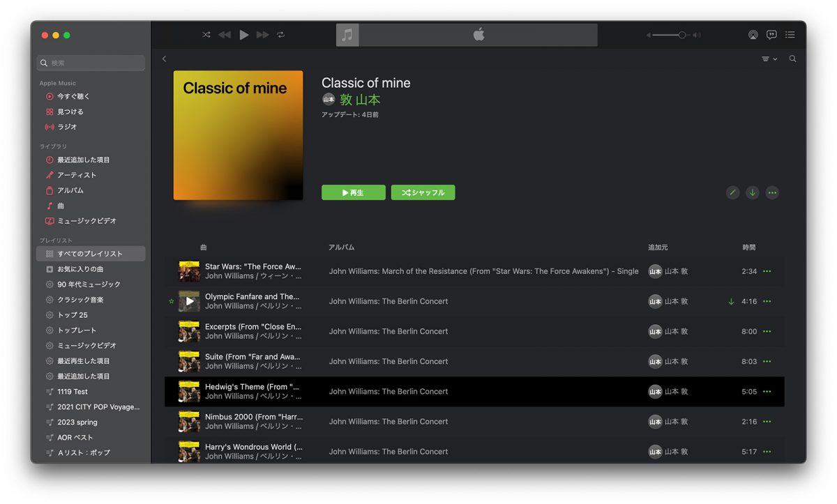This screenshot has width=837, height=504.
Task: Click the green シャッフル button
Action: click(423, 192)
